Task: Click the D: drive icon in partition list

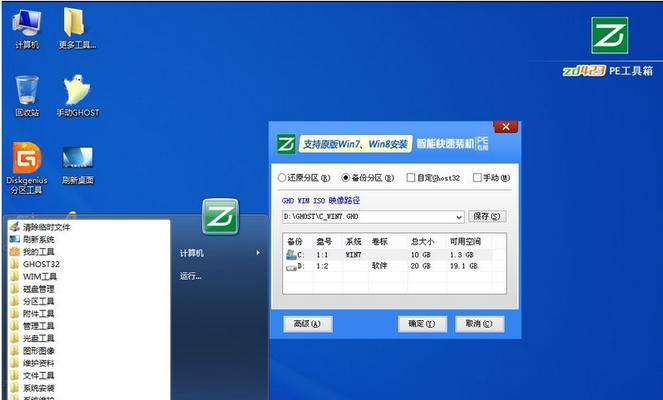Action: pyautogui.click(x=292, y=267)
